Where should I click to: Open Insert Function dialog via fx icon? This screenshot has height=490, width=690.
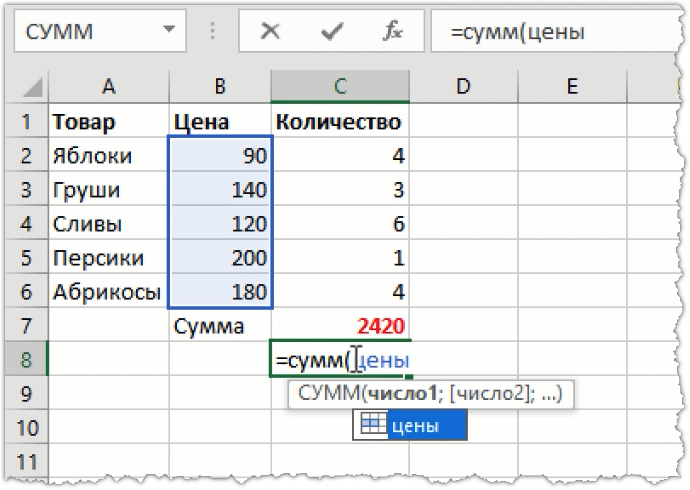click(392, 31)
